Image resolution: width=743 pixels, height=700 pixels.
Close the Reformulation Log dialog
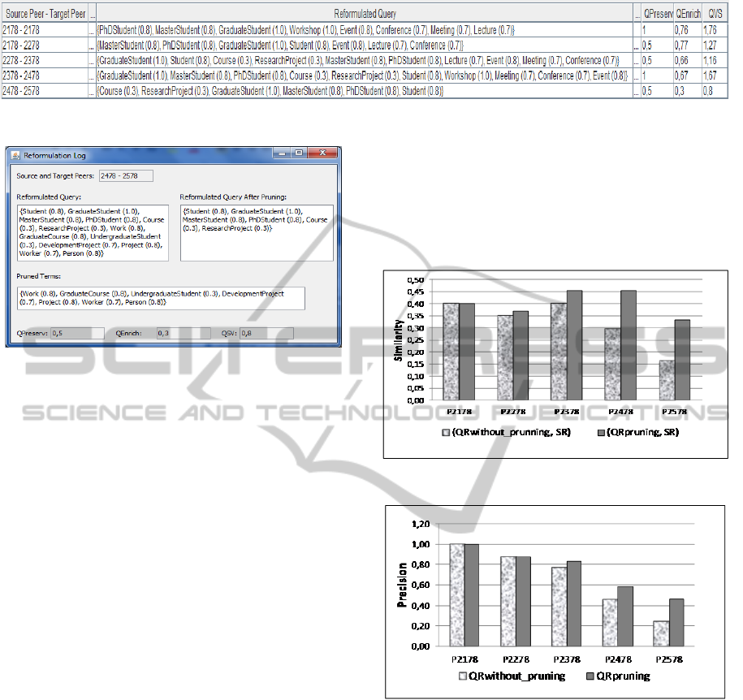(x=323, y=153)
